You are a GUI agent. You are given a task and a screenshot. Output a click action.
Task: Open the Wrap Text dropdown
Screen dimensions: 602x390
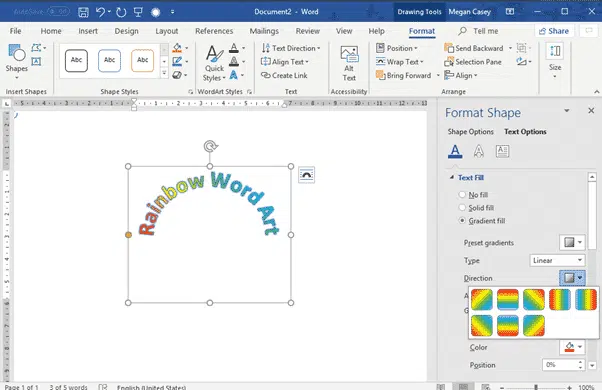[x=400, y=62]
